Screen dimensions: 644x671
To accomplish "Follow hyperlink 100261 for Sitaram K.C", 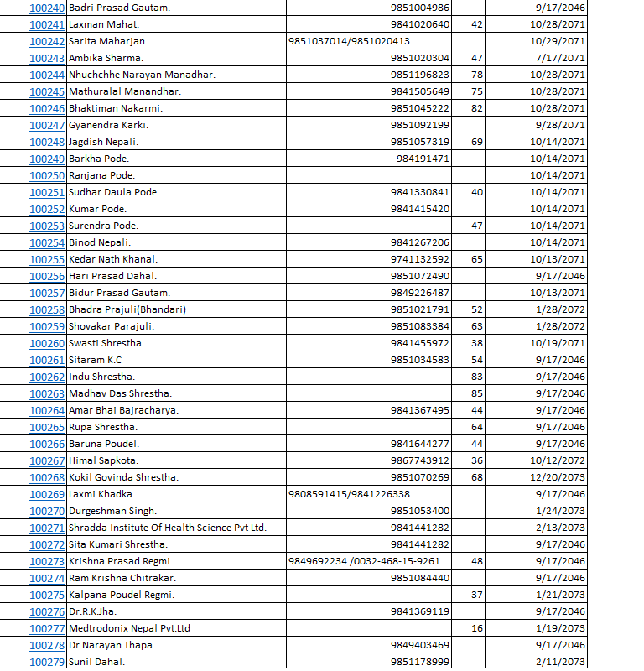I will click(x=47, y=360).
